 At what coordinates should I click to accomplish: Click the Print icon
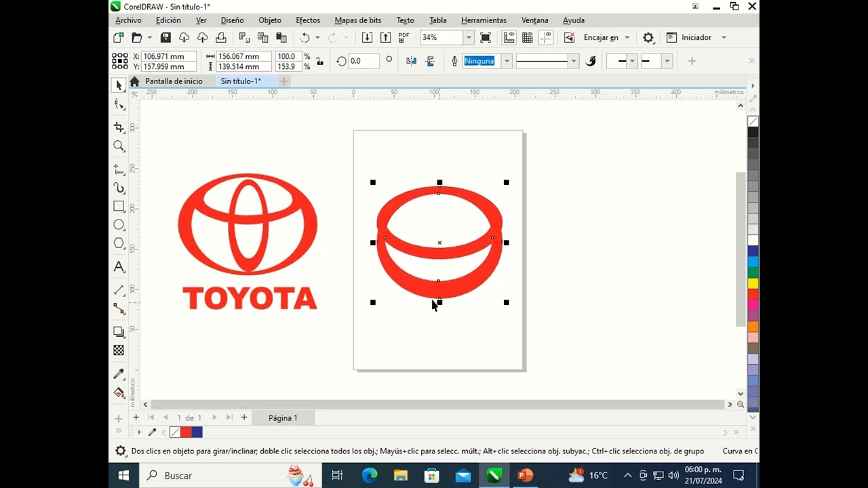tap(221, 38)
